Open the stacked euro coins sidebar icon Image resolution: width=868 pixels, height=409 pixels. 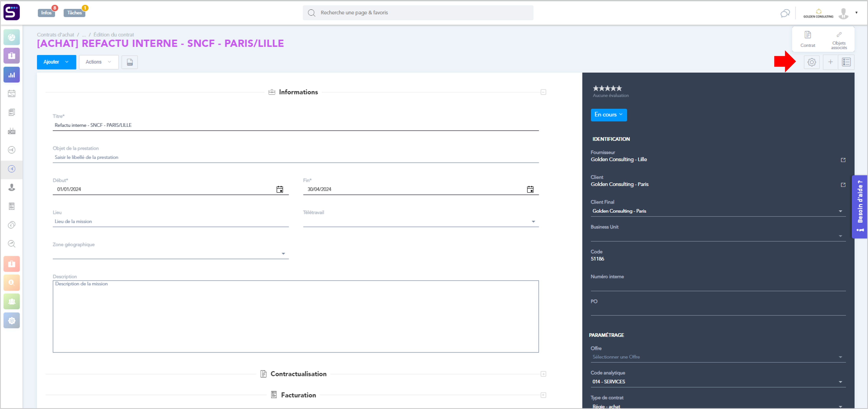(x=11, y=225)
